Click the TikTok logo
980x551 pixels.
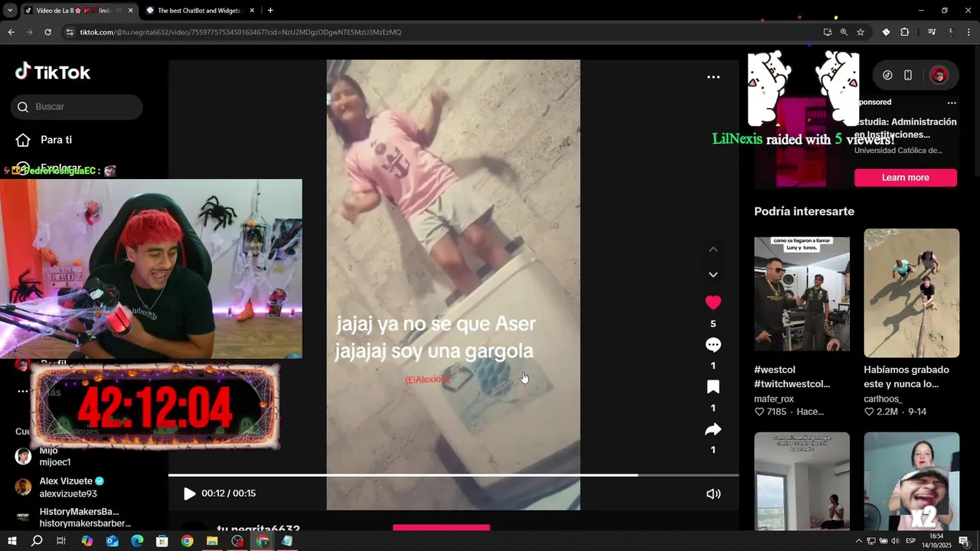53,72
